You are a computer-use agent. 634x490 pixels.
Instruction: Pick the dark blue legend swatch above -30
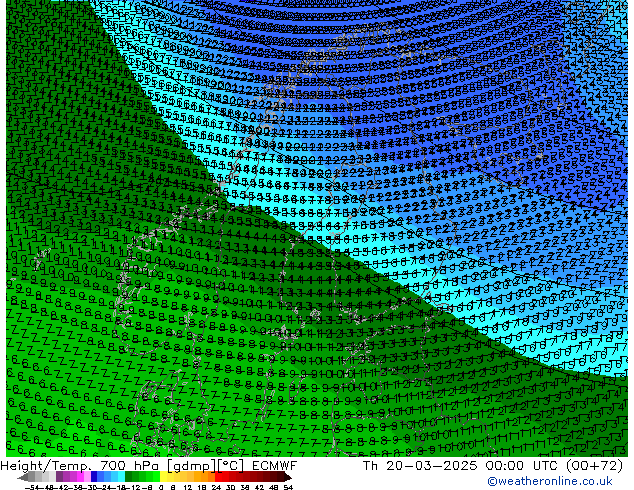(x=94, y=476)
